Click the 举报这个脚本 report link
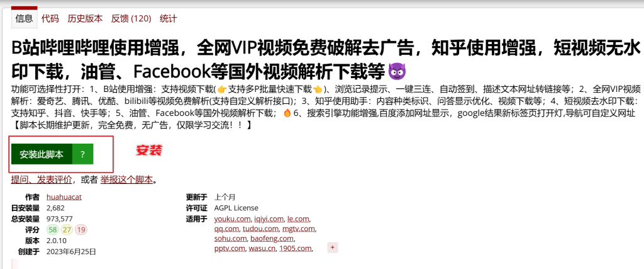 pyautogui.click(x=126, y=180)
